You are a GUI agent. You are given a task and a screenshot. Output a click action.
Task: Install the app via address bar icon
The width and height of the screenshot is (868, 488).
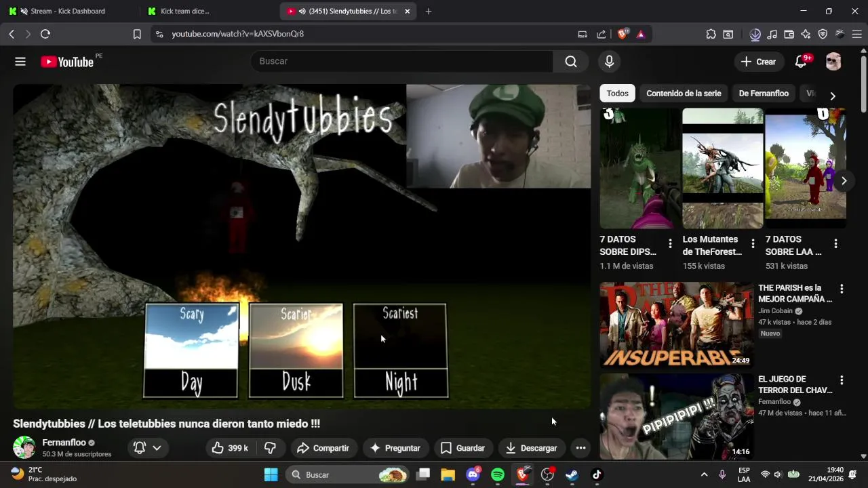[x=583, y=34]
